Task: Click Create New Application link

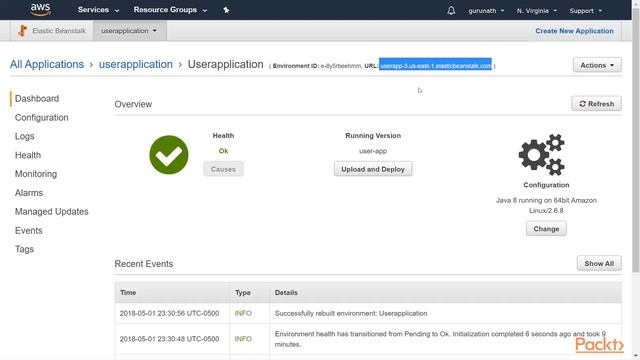Action: 574,31
